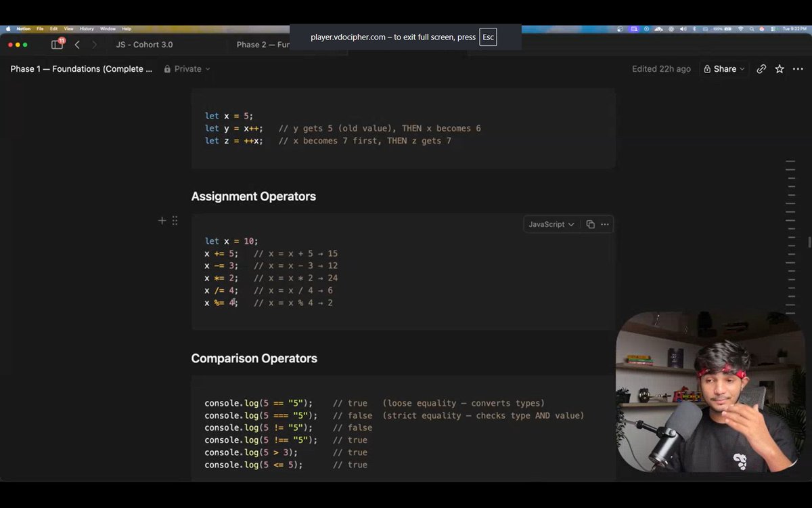Open the Apple menu

(x=7, y=29)
